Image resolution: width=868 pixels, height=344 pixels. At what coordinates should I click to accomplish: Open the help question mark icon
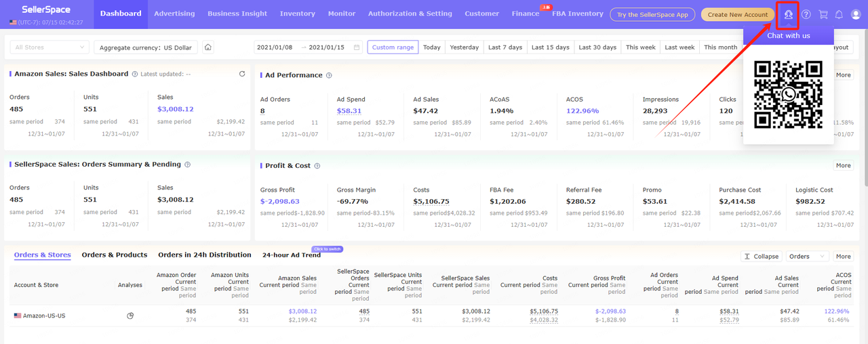806,14
